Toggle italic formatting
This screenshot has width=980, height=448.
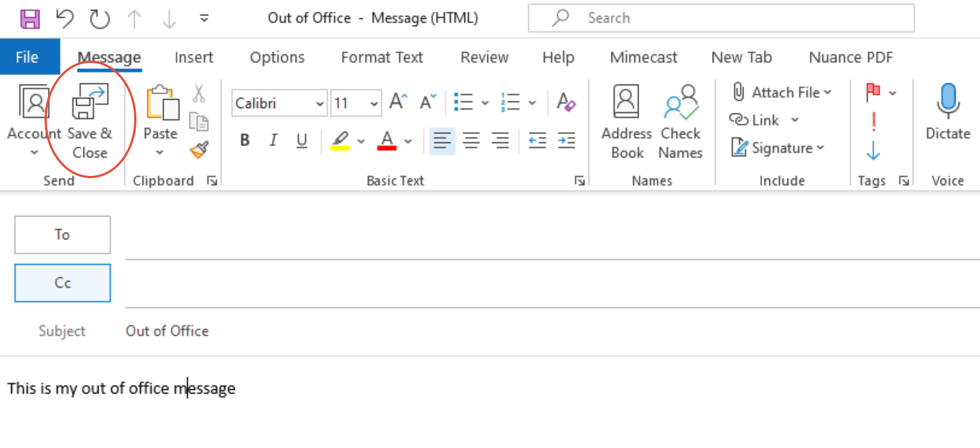click(x=273, y=140)
